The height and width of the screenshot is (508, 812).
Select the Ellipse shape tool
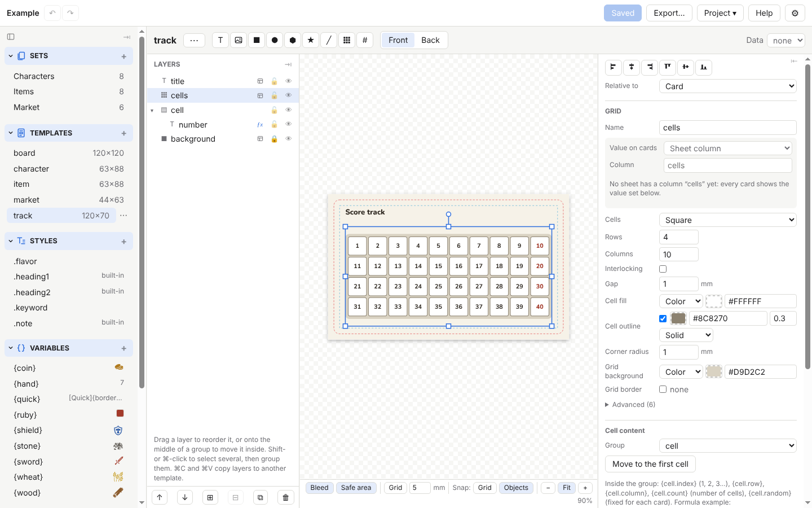(275, 40)
